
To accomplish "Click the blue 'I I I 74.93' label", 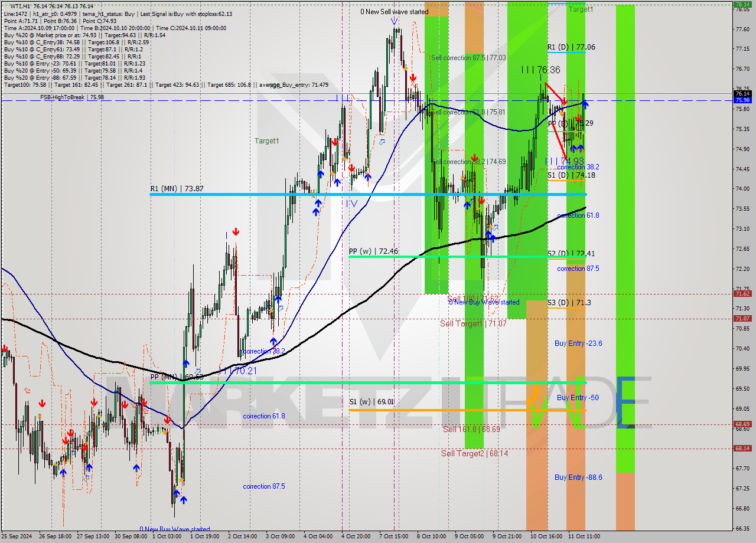I will tap(564, 161).
